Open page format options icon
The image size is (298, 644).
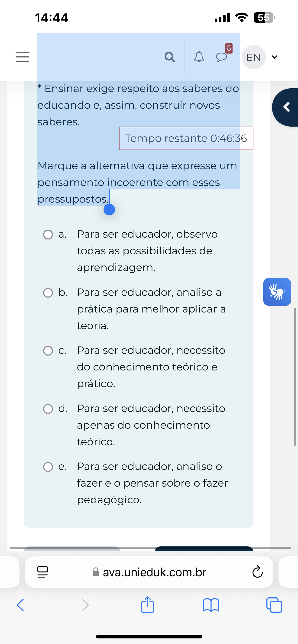pyautogui.click(x=42, y=572)
